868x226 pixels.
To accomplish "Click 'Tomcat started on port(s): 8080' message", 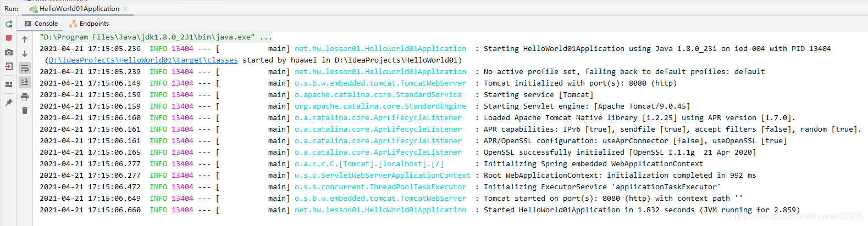I will 613,199.
